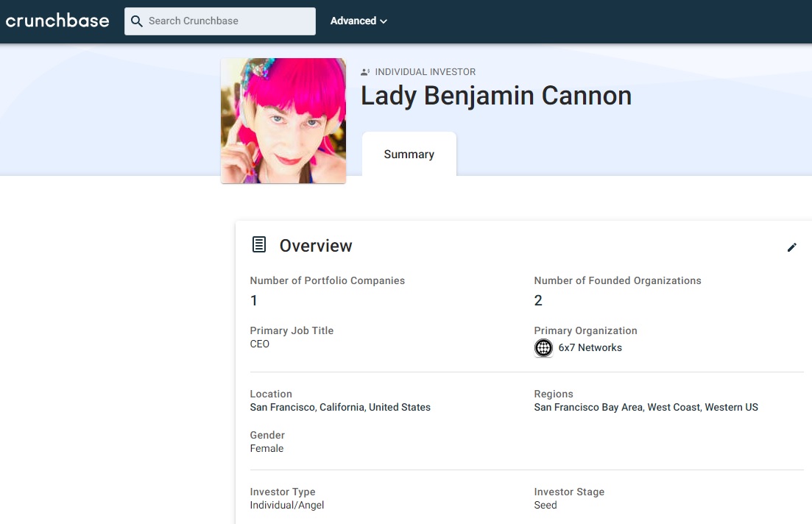The height and width of the screenshot is (524, 812).
Task: Click the Seed investor stage value
Action: click(x=546, y=505)
